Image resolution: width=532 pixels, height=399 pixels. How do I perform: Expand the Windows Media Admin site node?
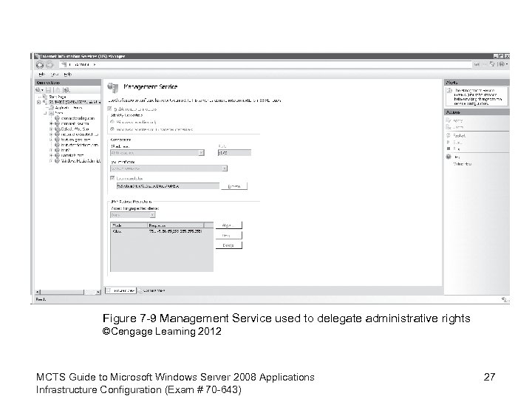point(51,161)
